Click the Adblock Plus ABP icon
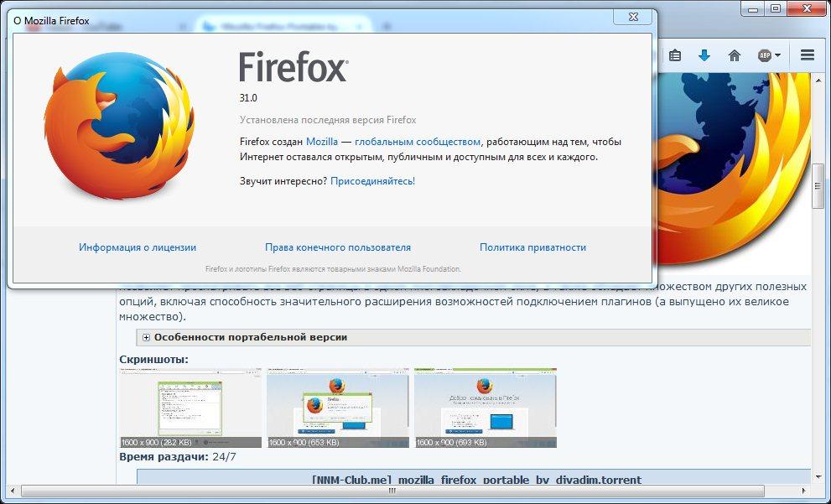The height and width of the screenshot is (504, 831). (764, 55)
